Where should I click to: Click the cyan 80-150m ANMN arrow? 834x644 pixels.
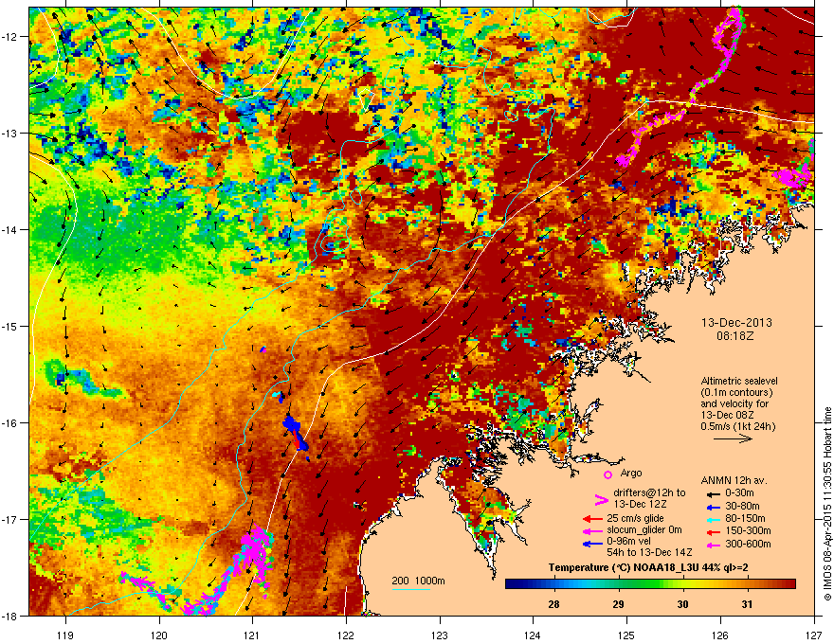click(x=713, y=519)
